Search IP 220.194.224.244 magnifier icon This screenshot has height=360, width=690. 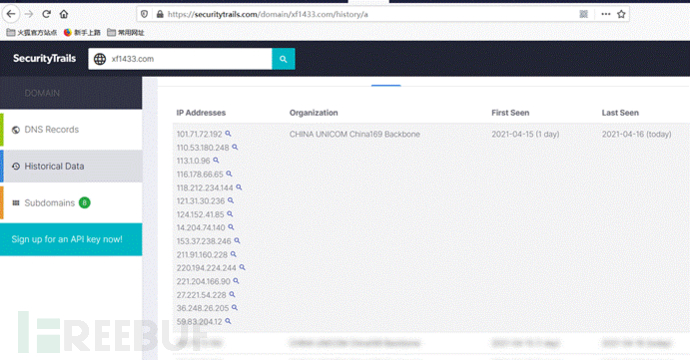(x=242, y=267)
